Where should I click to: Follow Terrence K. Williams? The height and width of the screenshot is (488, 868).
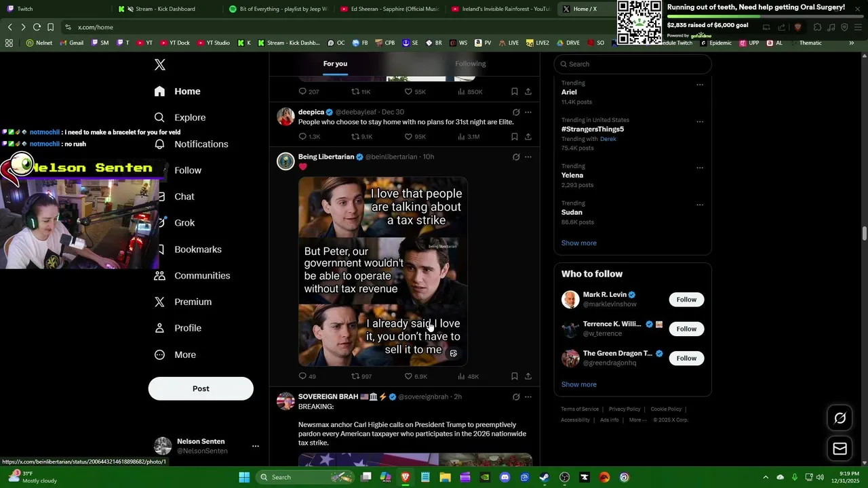click(686, 329)
